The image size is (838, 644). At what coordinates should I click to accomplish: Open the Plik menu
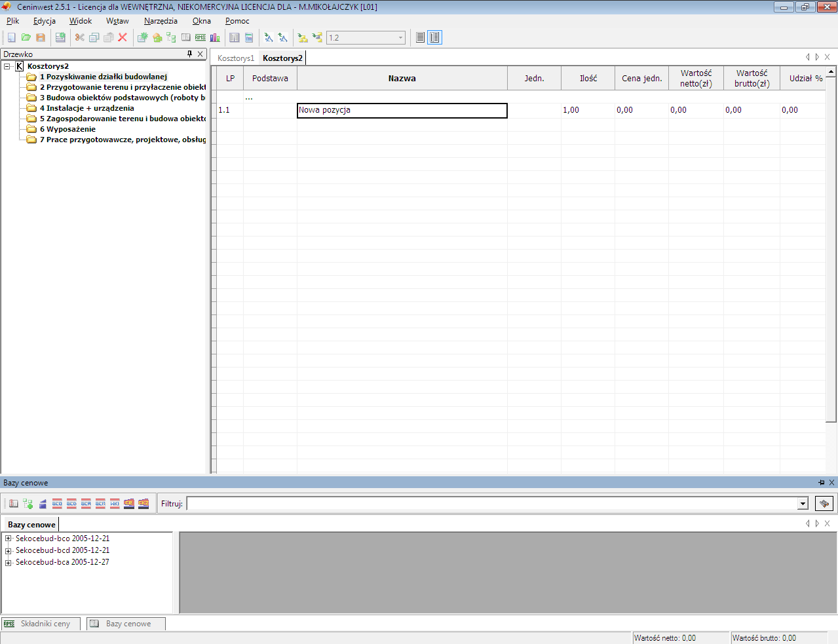[x=12, y=21]
